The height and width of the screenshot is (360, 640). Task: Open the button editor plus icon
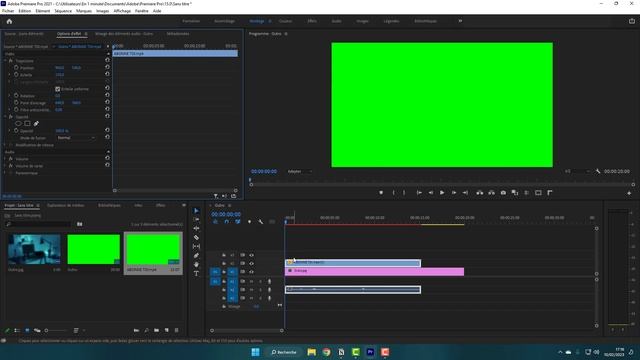pyautogui.click(x=629, y=193)
